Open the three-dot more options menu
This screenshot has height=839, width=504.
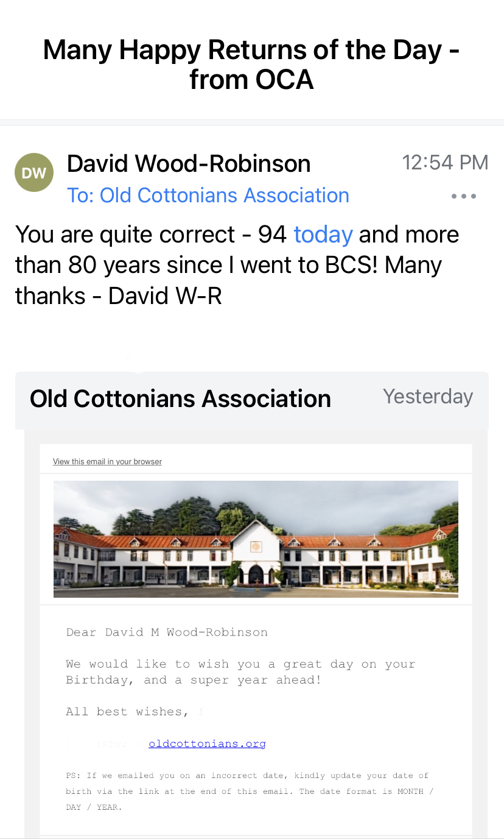(464, 196)
